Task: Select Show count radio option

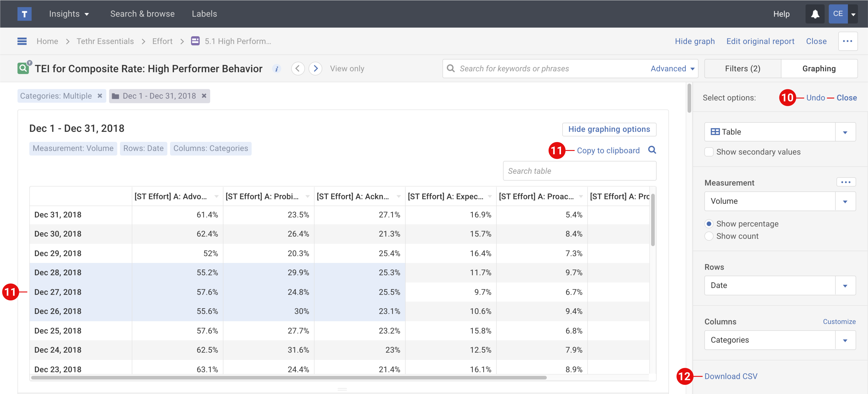Action: [709, 236]
